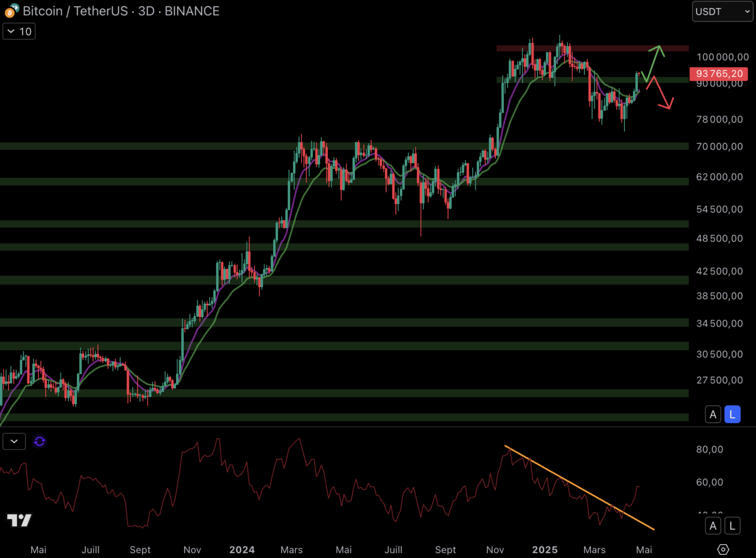The image size is (756, 558).
Task: Click the 70 000,00 price axis label
Action: pyautogui.click(x=719, y=147)
